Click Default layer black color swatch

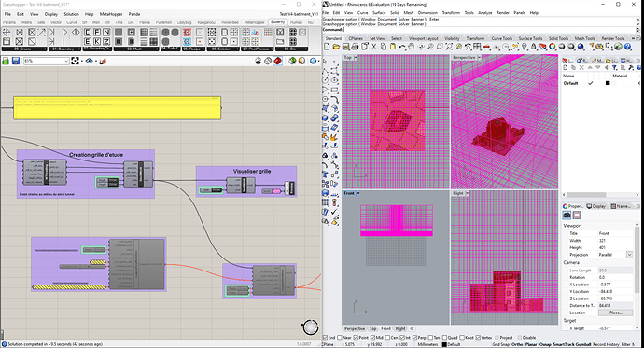pos(608,83)
